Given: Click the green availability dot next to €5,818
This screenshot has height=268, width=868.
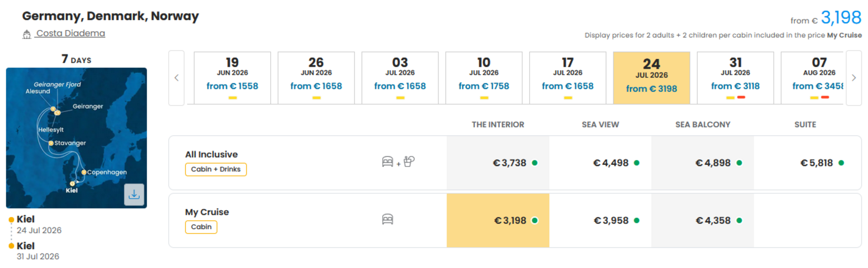Looking at the screenshot, I should (841, 163).
